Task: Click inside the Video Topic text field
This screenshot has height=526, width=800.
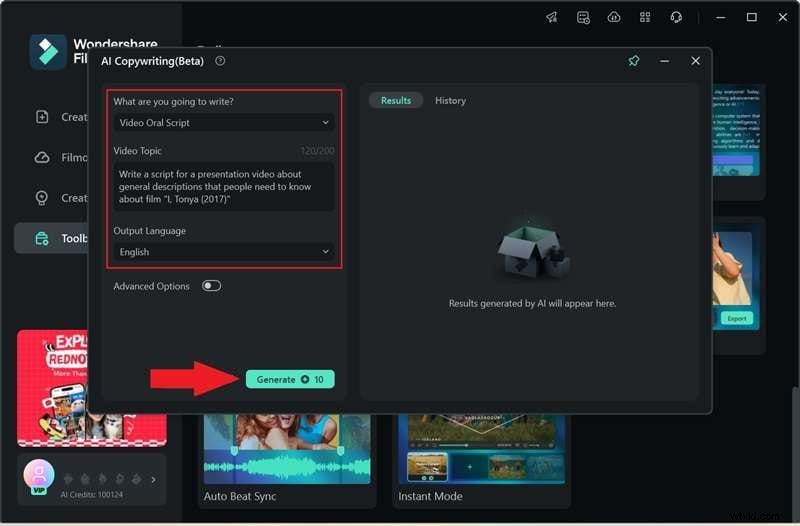Action: tap(224, 187)
